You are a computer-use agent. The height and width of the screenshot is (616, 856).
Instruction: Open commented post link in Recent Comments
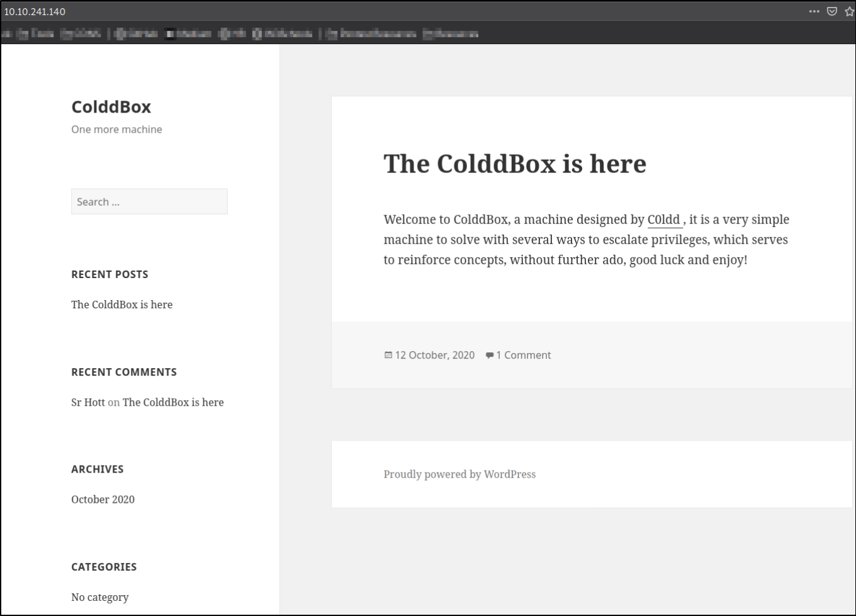(x=173, y=402)
